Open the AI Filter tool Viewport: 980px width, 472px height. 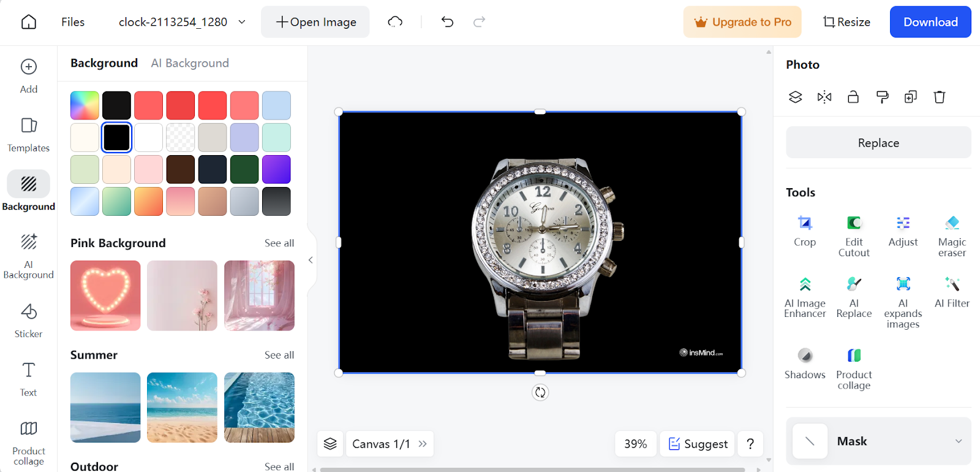pos(952,292)
